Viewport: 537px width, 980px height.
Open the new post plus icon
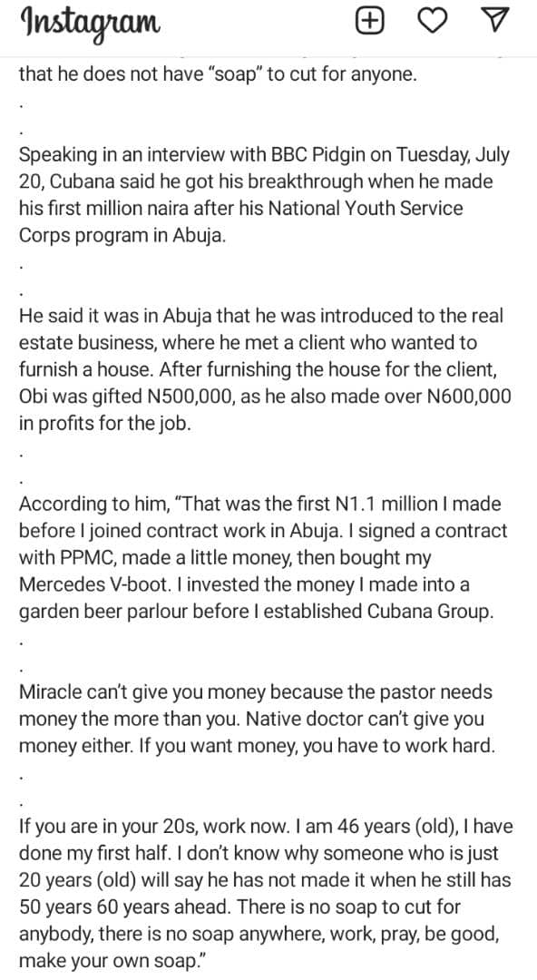click(369, 22)
